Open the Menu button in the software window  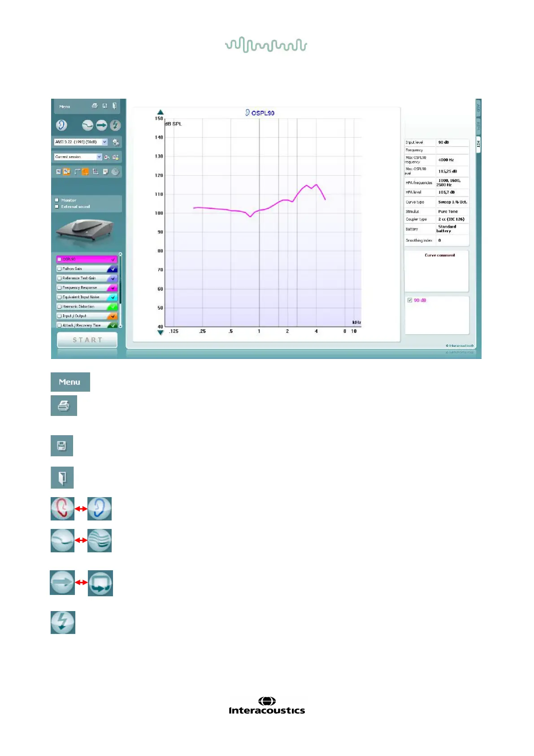[65, 106]
